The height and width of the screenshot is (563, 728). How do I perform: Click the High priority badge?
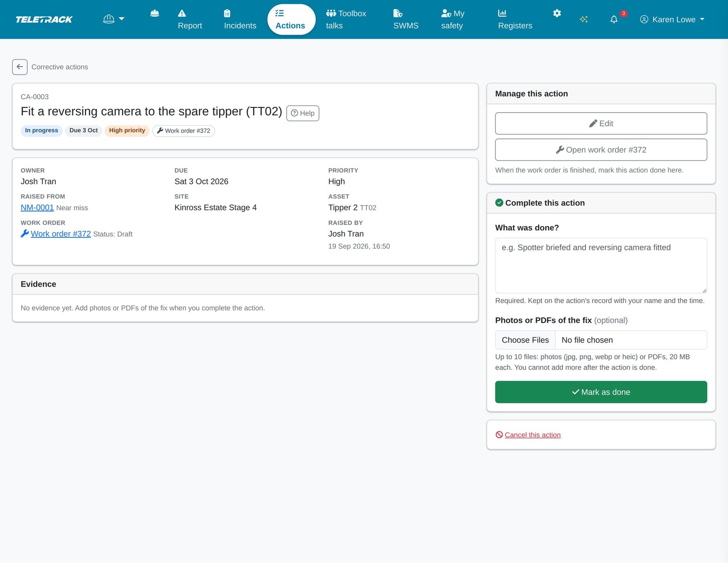(x=127, y=130)
